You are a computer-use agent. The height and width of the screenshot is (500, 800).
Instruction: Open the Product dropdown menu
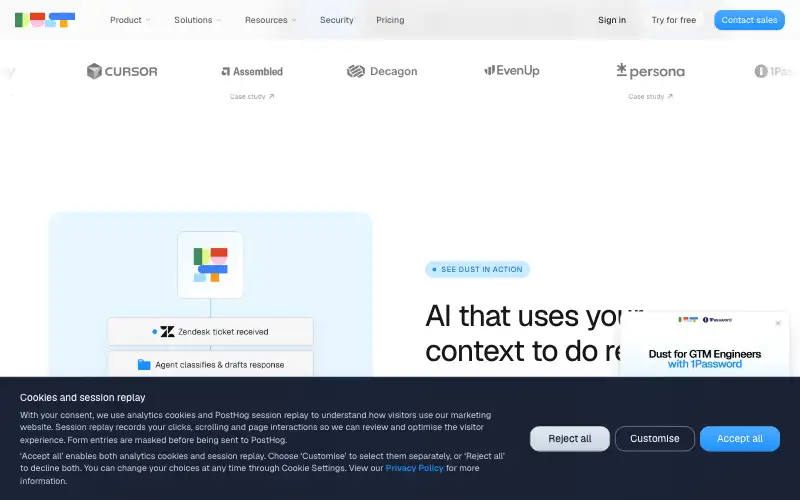coord(130,20)
